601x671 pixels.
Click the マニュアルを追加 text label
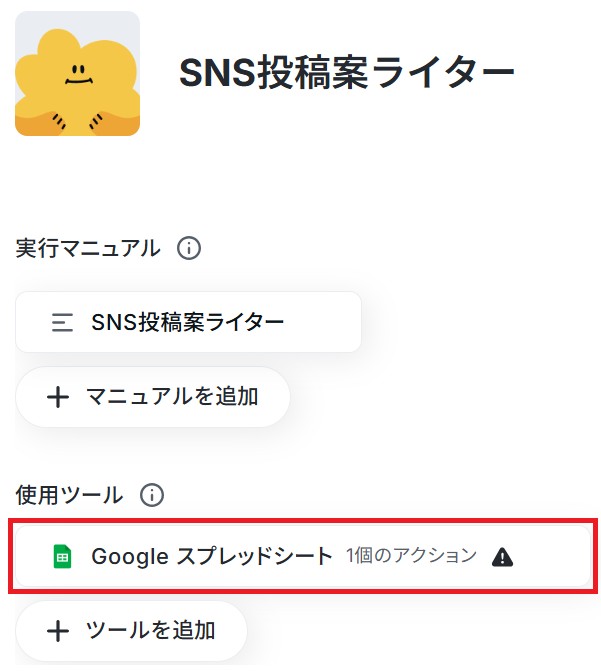(x=172, y=397)
